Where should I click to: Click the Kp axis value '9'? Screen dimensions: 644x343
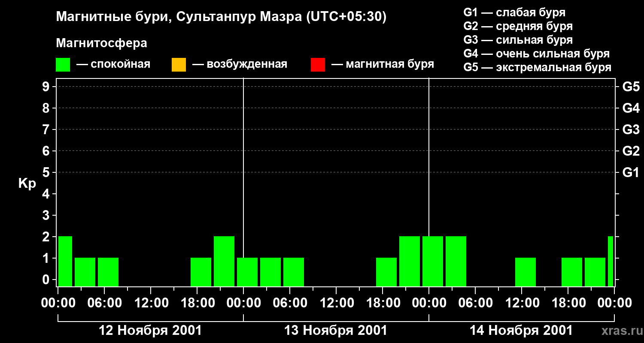pyautogui.click(x=47, y=87)
